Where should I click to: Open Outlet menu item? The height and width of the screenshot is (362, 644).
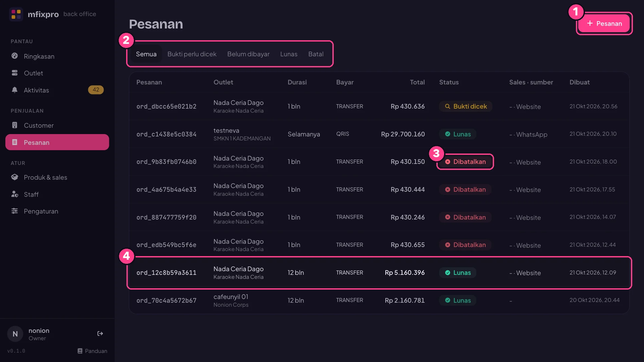57,73
